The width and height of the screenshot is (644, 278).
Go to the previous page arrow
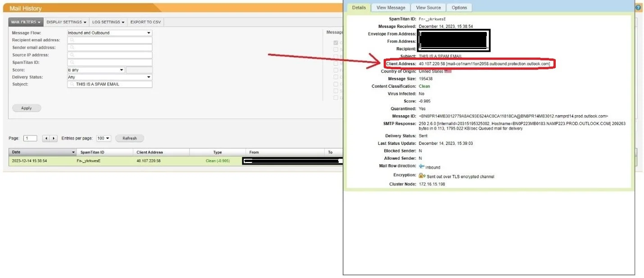[46, 139]
